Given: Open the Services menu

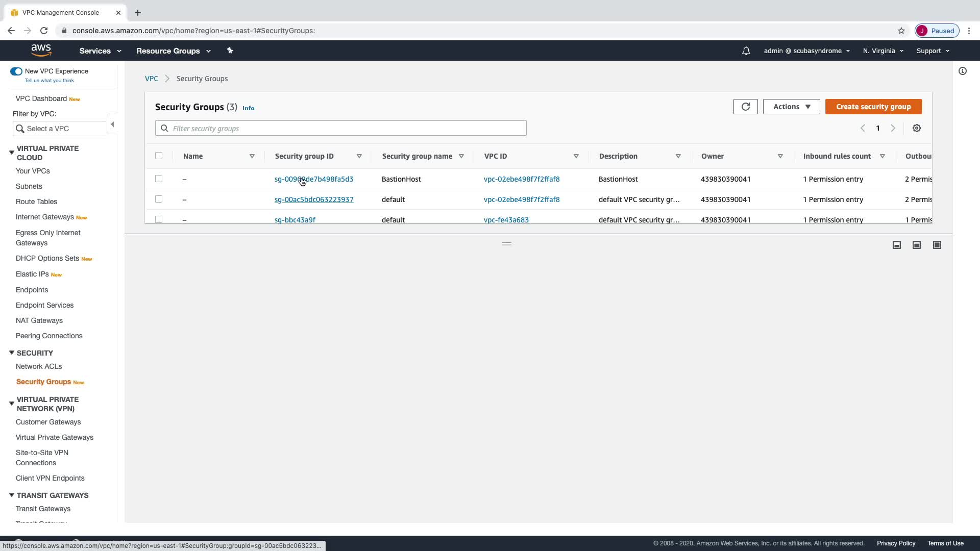Looking at the screenshot, I should (100, 51).
